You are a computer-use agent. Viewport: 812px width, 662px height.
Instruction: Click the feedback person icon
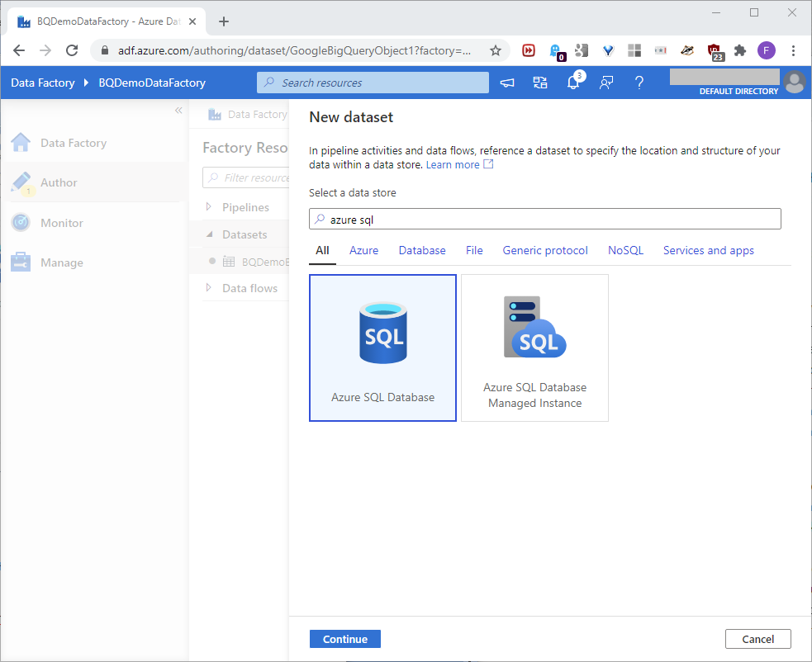pyautogui.click(x=606, y=83)
